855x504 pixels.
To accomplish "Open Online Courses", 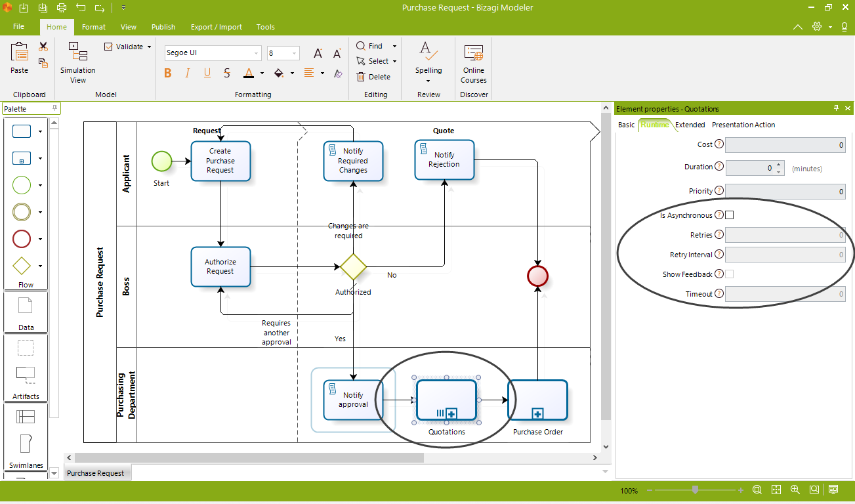I will click(x=474, y=63).
